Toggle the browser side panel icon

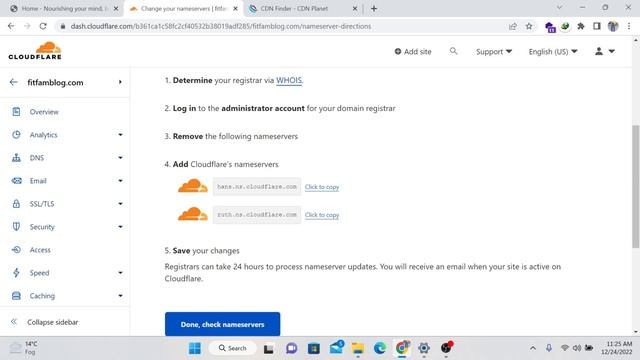coord(597,26)
